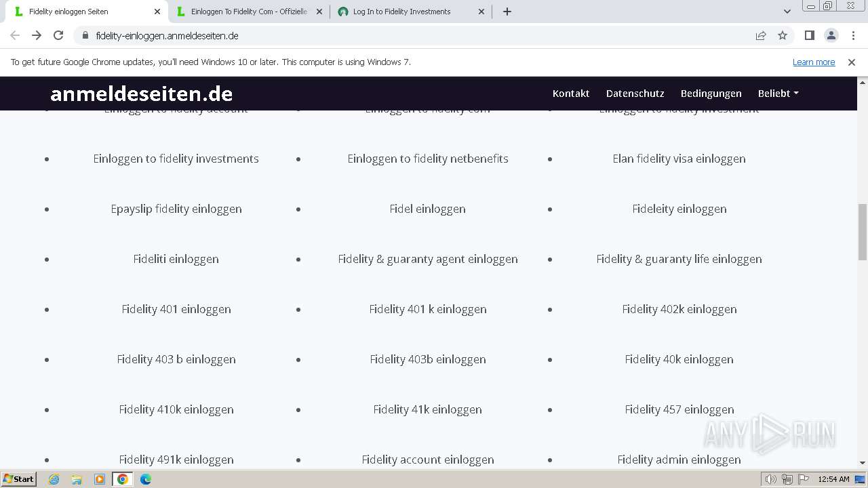Close the Fidelity einloggen Seiten tab
Viewport: 868px width, 488px height.
pyautogui.click(x=157, y=12)
